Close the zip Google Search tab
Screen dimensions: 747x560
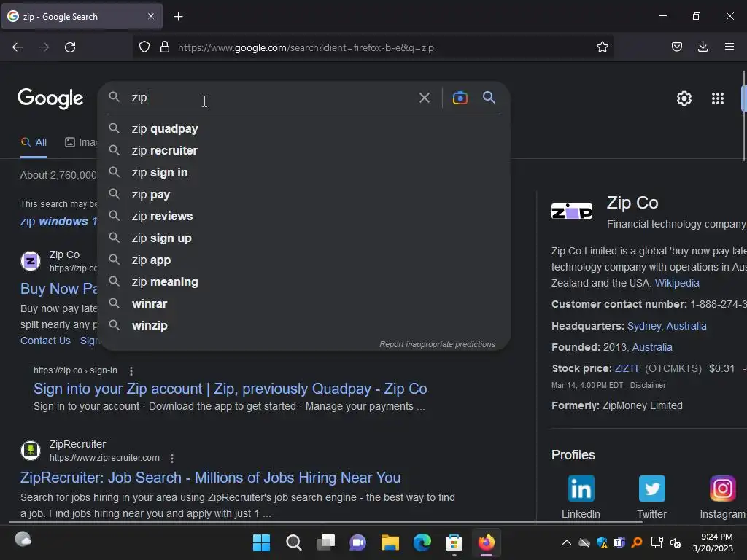pos(151,16)
